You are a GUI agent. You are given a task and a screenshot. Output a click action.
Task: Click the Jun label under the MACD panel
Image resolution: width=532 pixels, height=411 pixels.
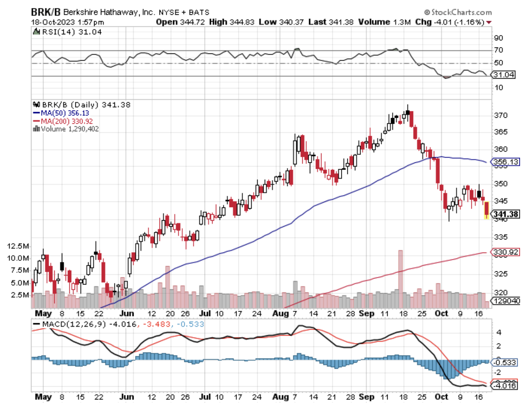point(127,397)
